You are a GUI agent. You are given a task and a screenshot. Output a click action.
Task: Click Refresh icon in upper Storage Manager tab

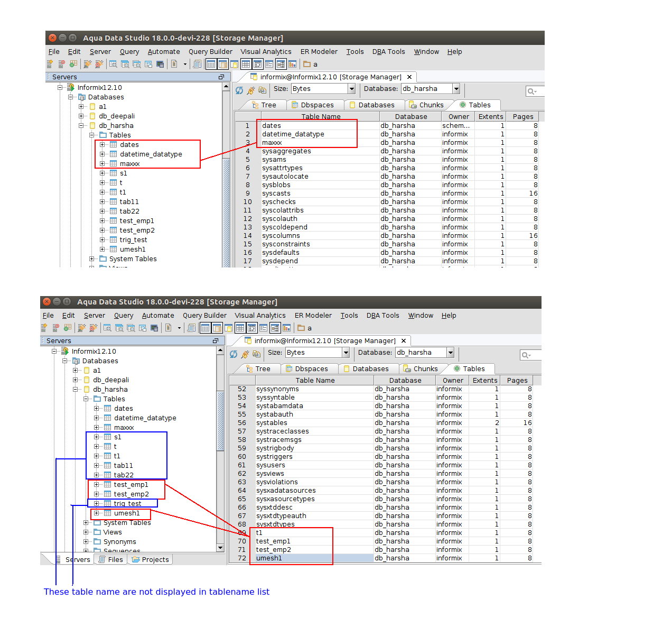[x=239, y=90]
